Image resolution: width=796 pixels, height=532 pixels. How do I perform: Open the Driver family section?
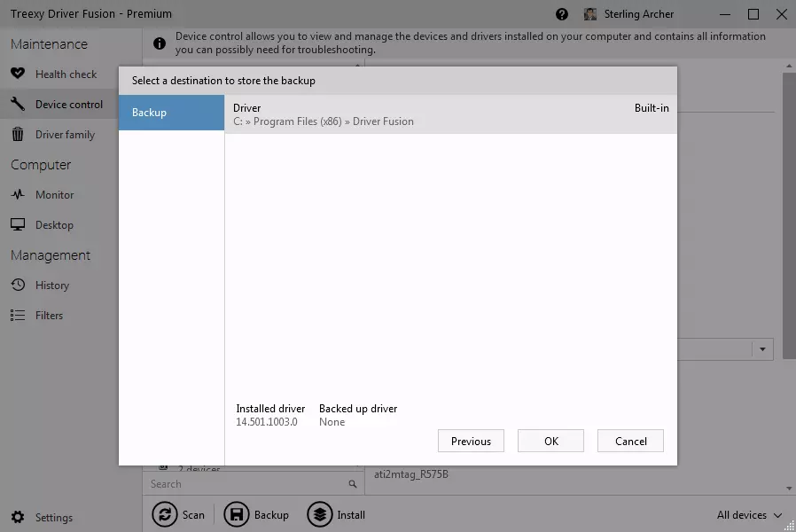[x=65, y=135]
